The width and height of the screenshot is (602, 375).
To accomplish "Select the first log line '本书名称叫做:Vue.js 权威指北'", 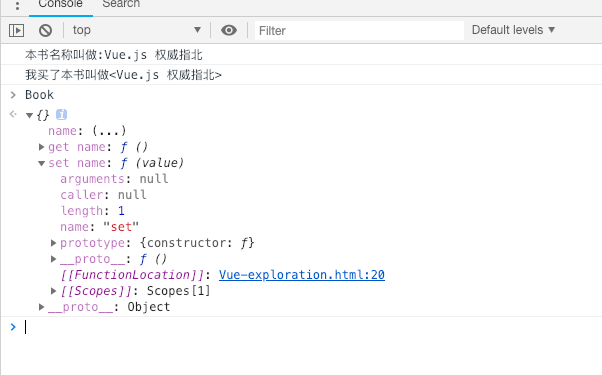I will click(x=114, y=55).
